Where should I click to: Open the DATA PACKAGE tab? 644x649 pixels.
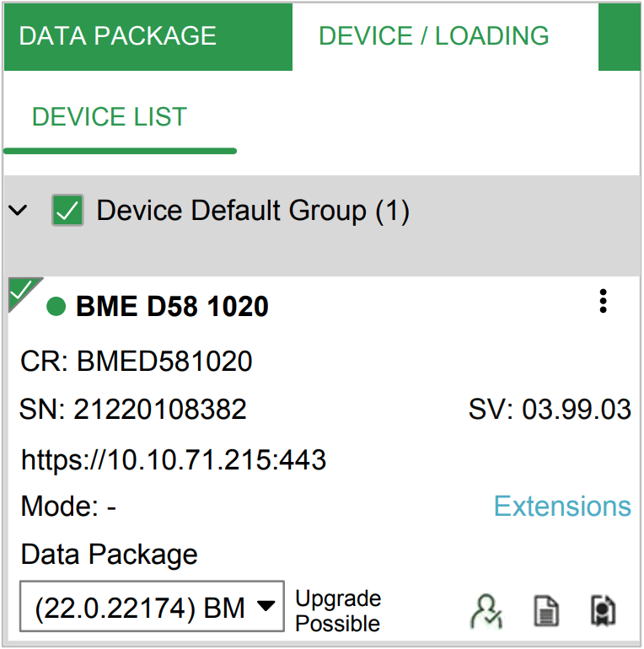coord(148,36)
